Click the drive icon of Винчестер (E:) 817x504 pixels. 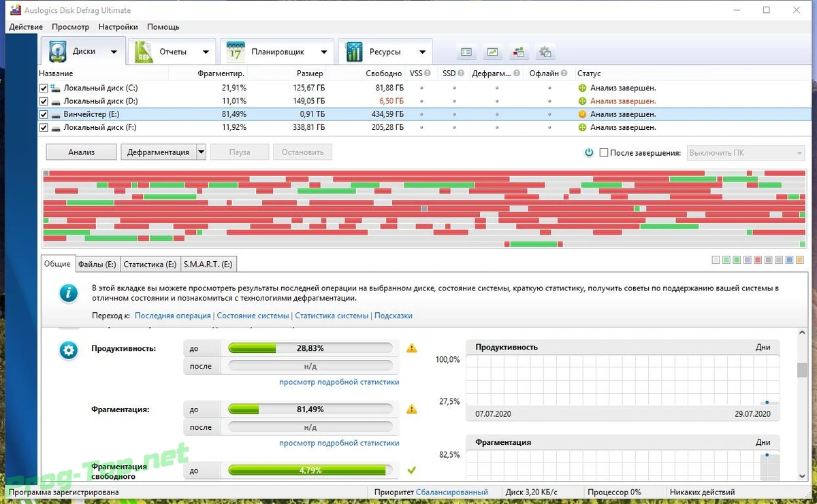coord(56,114)
